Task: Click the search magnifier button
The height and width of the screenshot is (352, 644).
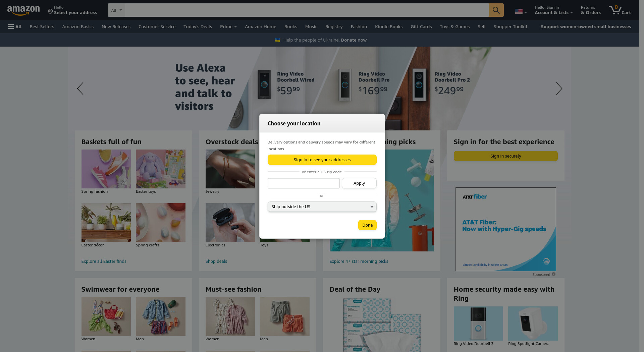Action: coord(496,10)
